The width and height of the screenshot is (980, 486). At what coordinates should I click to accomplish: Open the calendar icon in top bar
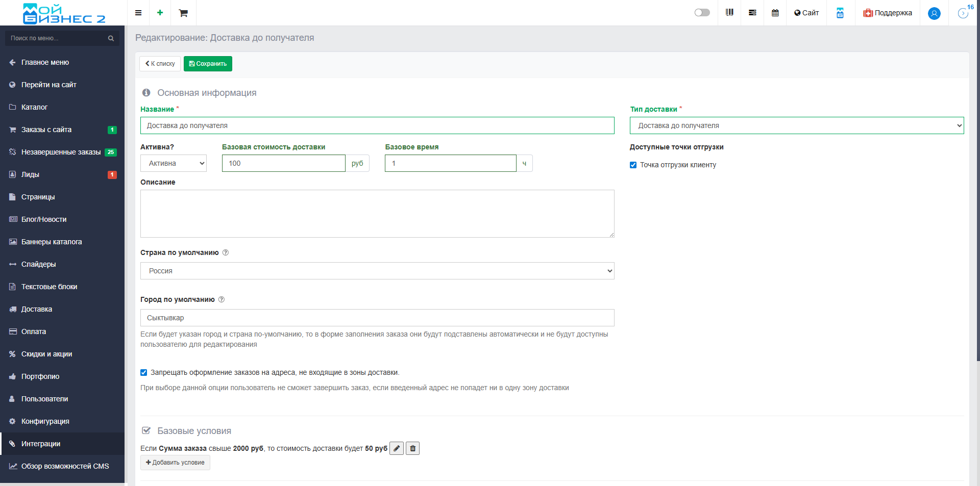click(x=775, y=13)
